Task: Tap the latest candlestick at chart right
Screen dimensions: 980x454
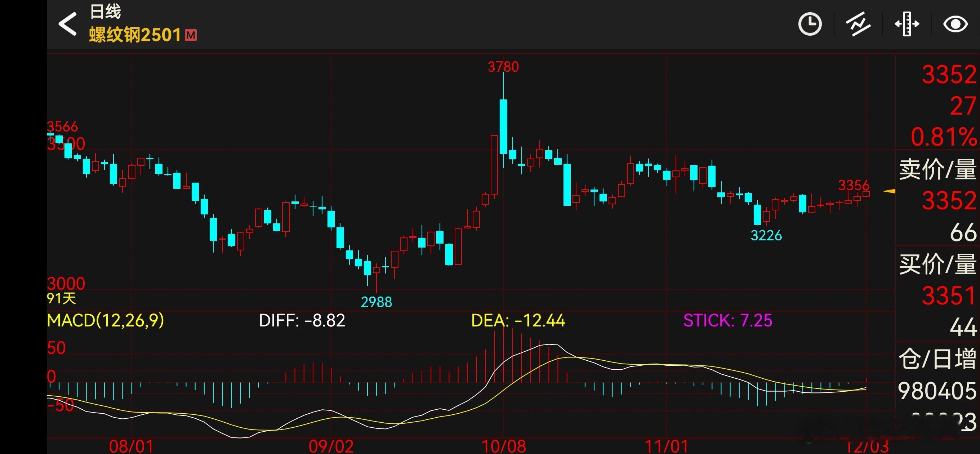Action: click(x=866, y=194)
